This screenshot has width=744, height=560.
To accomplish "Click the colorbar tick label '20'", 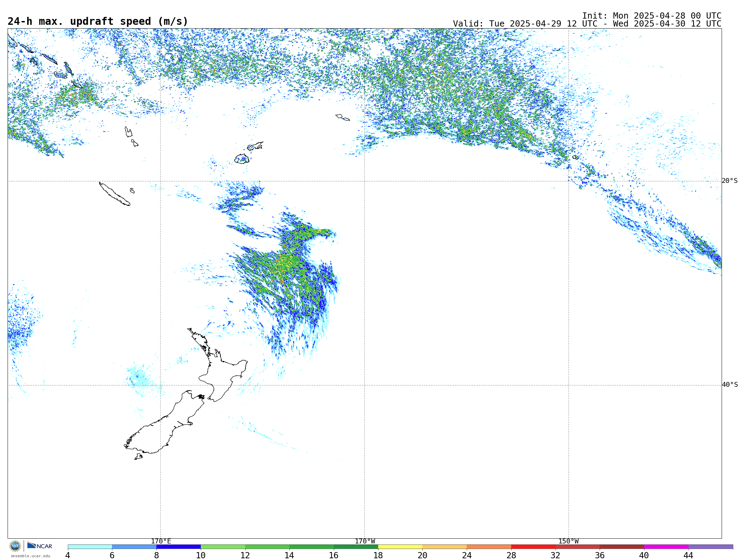I will [x=423, y=555].
